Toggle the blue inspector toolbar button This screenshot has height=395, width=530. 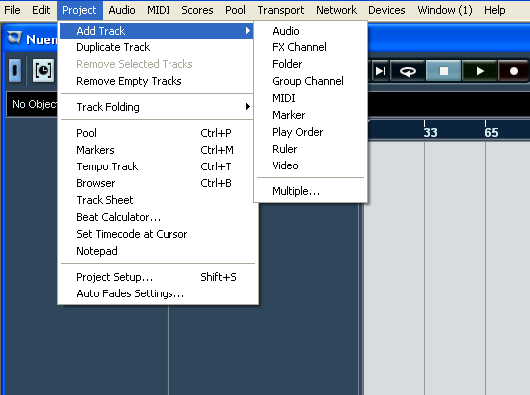coord(15,71)
